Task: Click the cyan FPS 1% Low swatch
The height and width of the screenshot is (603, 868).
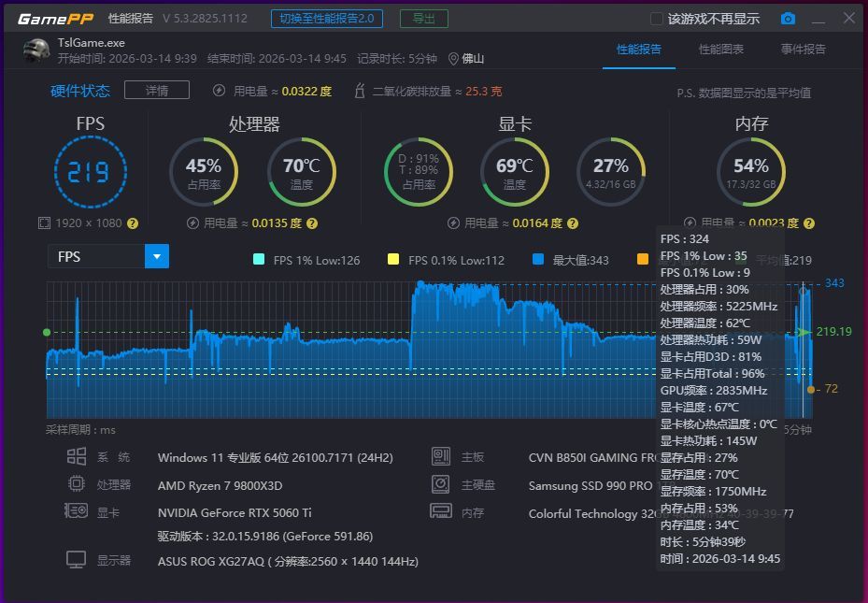Action: 259,259
